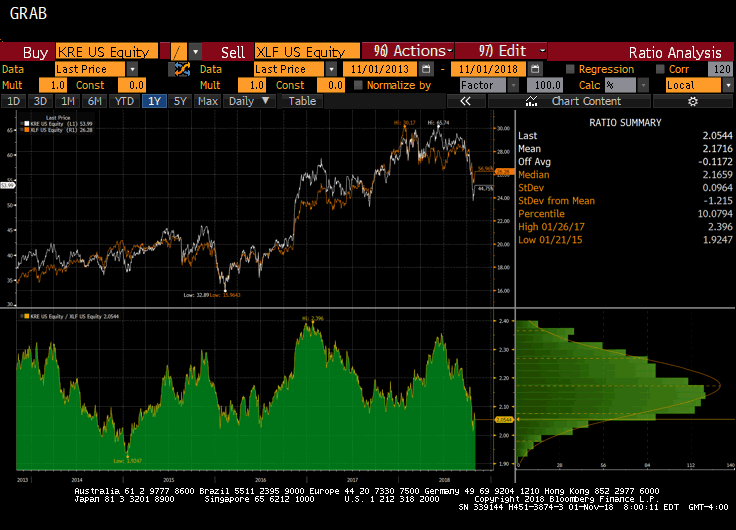Click the Buy label

35,52
